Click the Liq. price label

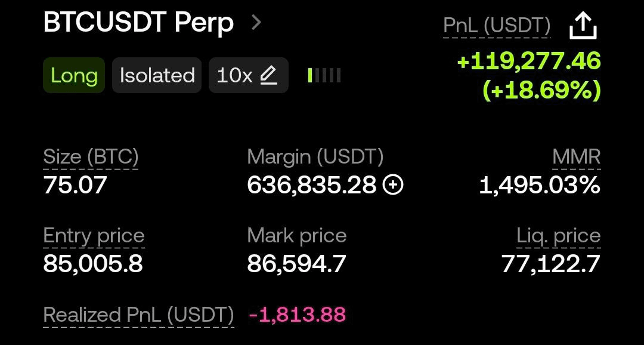[x=560, y=236]
